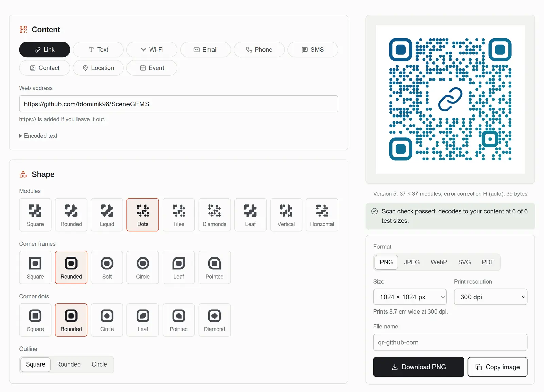Viewport: 544px width, 392px height.
Task: Choose SVG export format
Action: [x=464, y=262]
